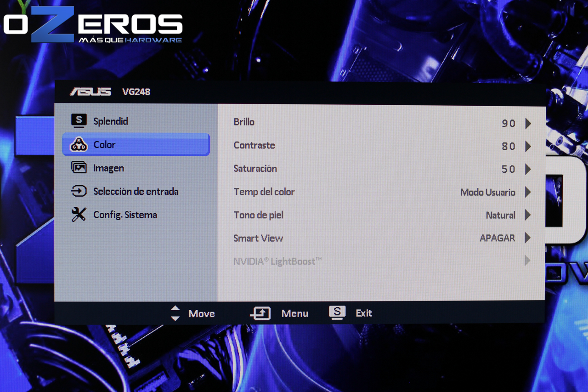
Task: Click the Selección de entrada arrow icon
Action: pos(79,191)
